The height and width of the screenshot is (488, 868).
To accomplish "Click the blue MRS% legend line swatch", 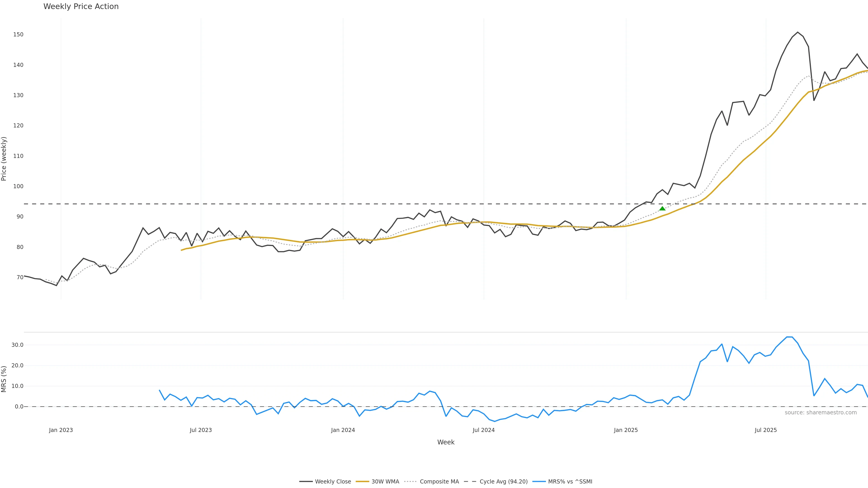I will click(x=539, y=482).
